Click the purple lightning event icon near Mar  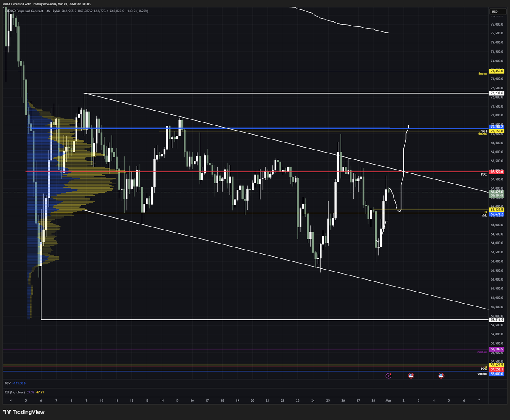(388, 376)
